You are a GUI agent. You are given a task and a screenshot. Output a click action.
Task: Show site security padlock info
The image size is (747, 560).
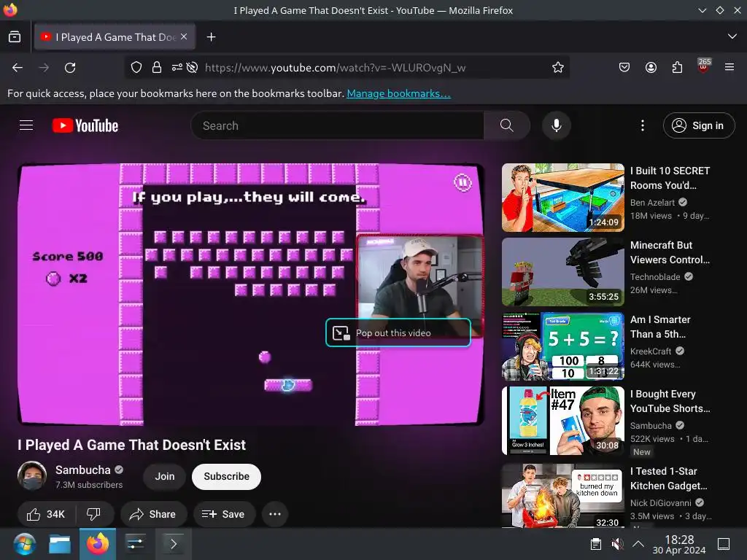[x=157, y=68]
